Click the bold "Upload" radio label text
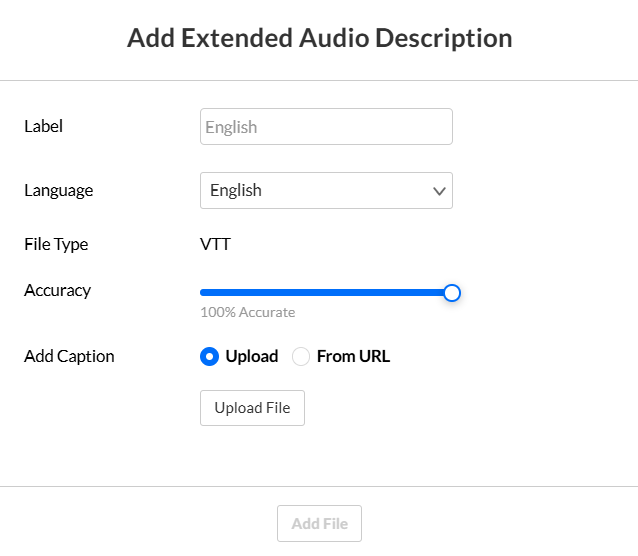 (x=252, y=356)
